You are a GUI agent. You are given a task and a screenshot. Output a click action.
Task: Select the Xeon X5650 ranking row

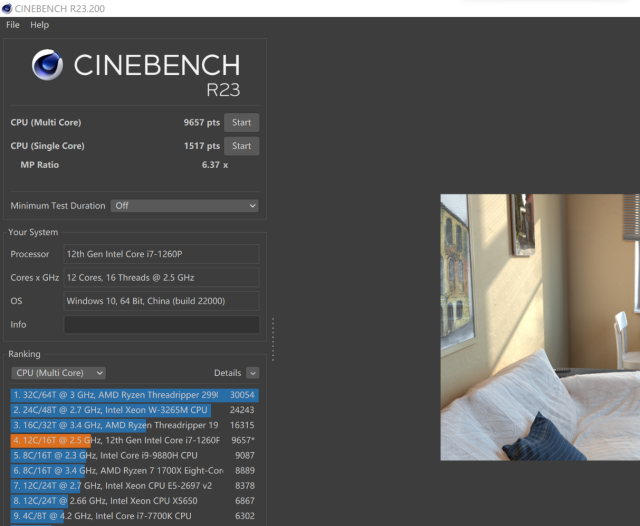(135, 501)
